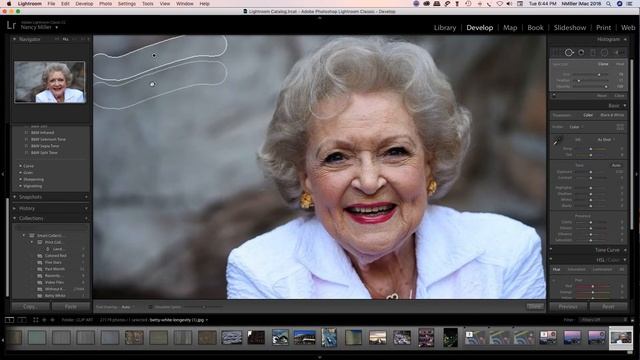Click the Auto tone button
The width and height of the screenshot is (640, 360).
[x=616, y=165]
